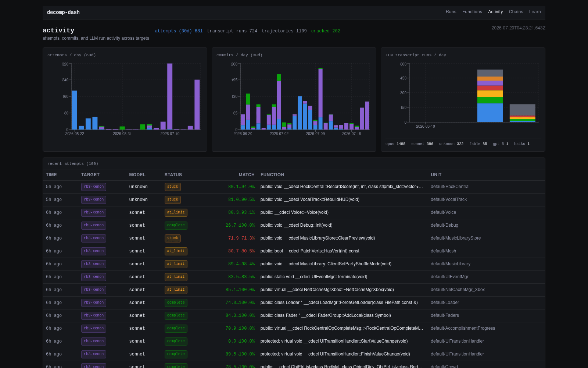The image size is (588, 368).
Task: Click the TIME column header
Action: pos(51,175)
